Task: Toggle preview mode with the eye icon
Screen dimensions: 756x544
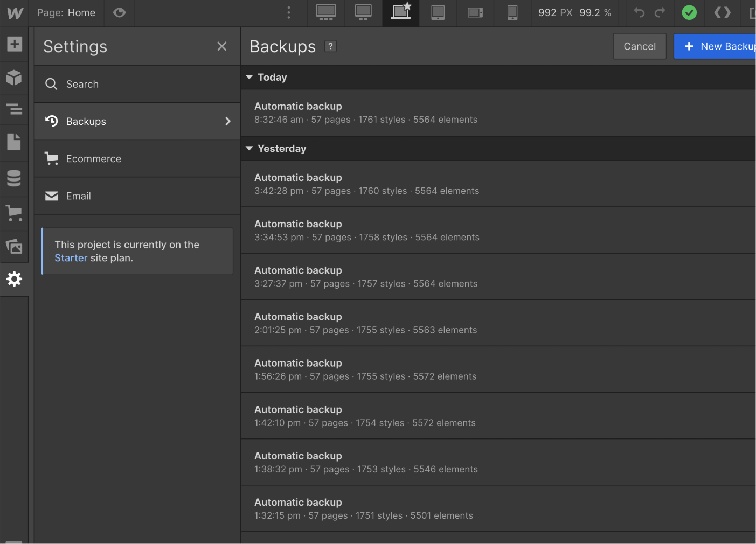Action: point(119,13)
